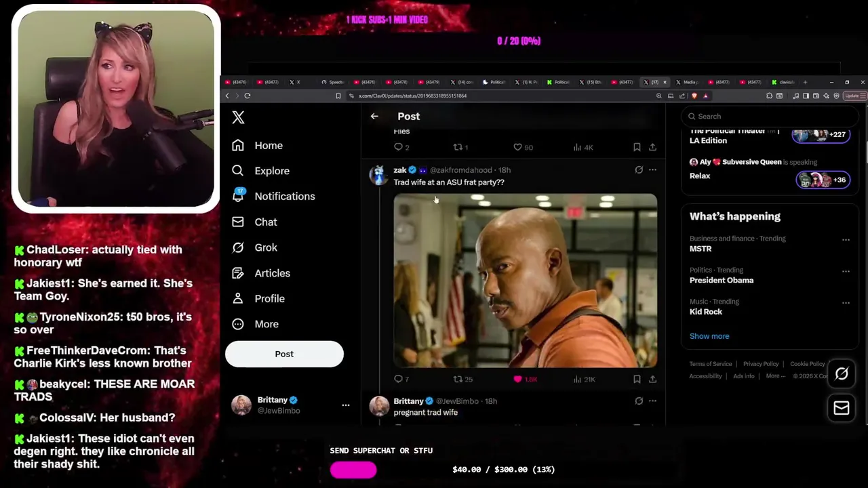Open options for Kid Rock trend

coord(846,303)
